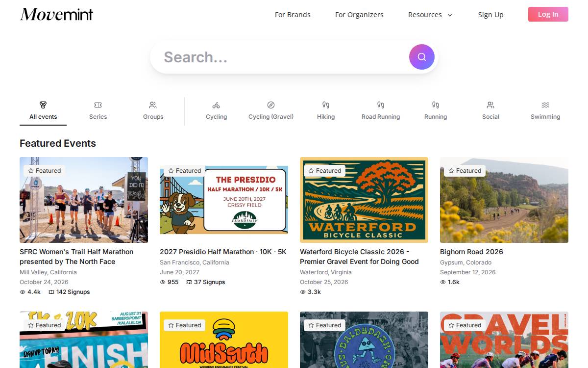Expand the Resources dropdown menu
Image resolution: width=588 pixels, height=368 pixels.
point(430,15)
